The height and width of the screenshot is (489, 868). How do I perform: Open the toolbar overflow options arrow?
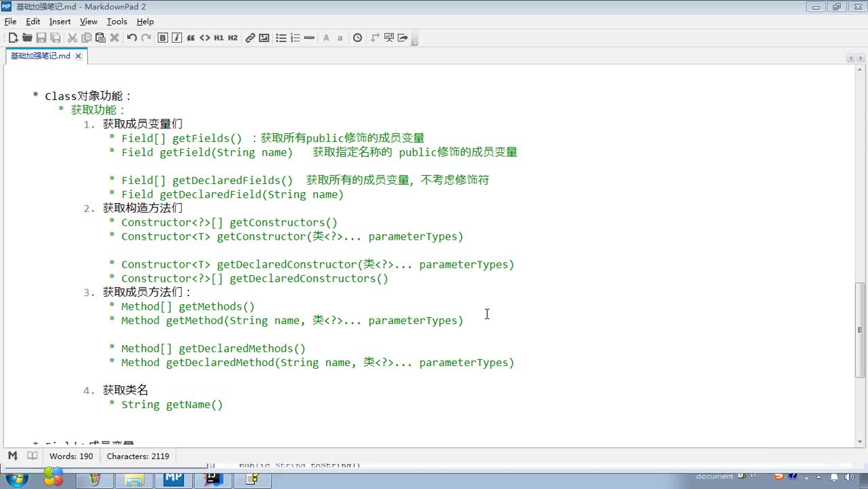(x=414, y=39)
